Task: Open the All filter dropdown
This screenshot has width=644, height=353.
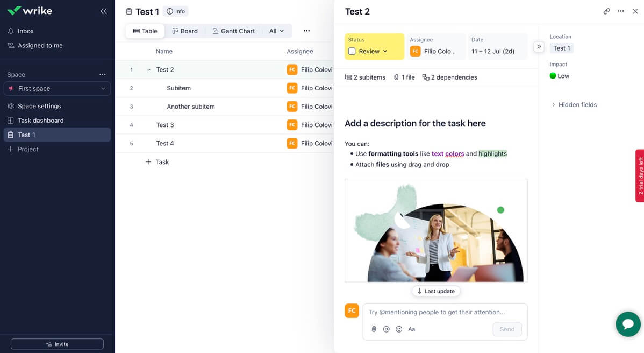Action: (276, 31)
